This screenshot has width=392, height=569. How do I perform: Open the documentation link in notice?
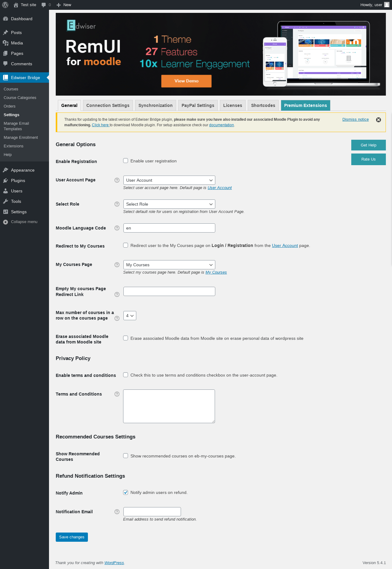(x=221, y=125)
